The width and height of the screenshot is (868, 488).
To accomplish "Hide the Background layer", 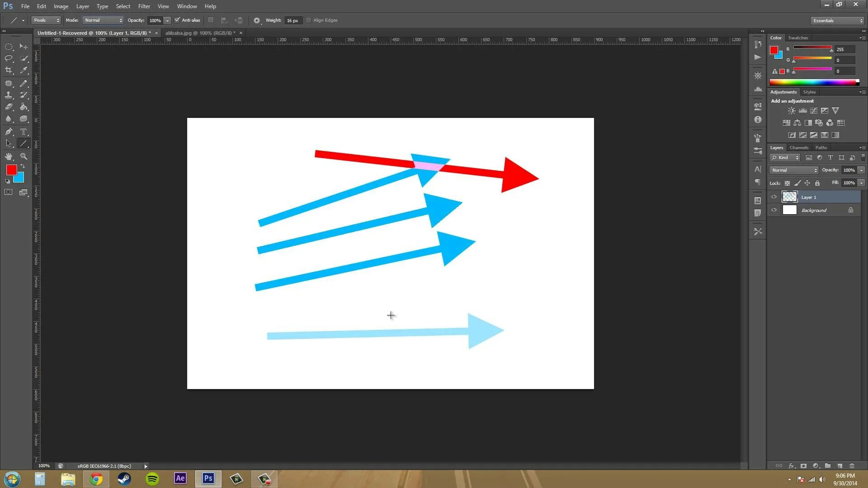I will [x=774, y=210].
